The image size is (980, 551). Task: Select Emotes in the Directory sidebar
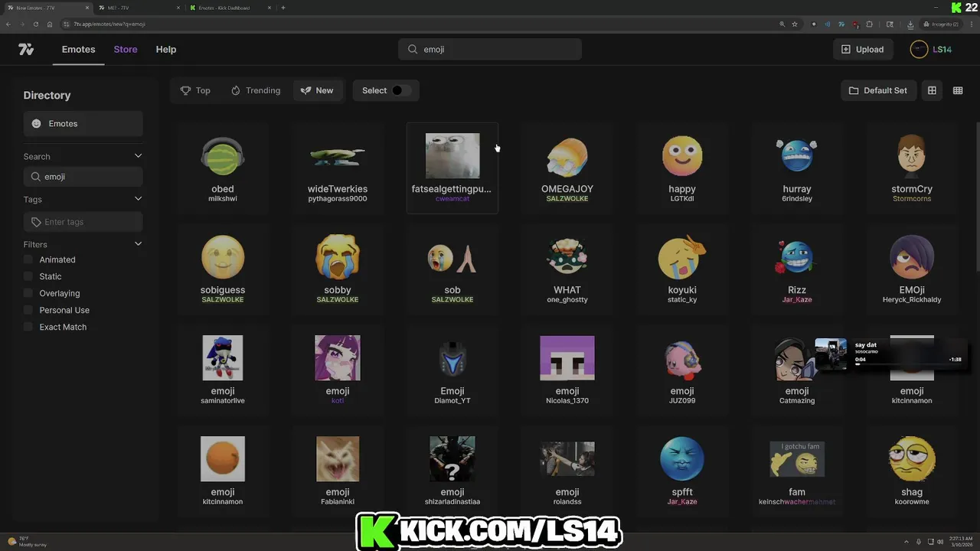click(x=83, y=123)
